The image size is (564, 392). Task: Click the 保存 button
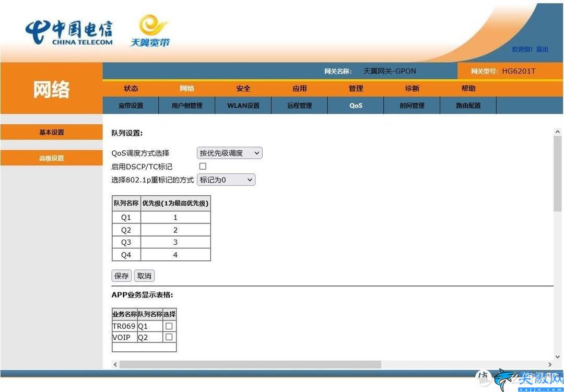coord(122,276)
